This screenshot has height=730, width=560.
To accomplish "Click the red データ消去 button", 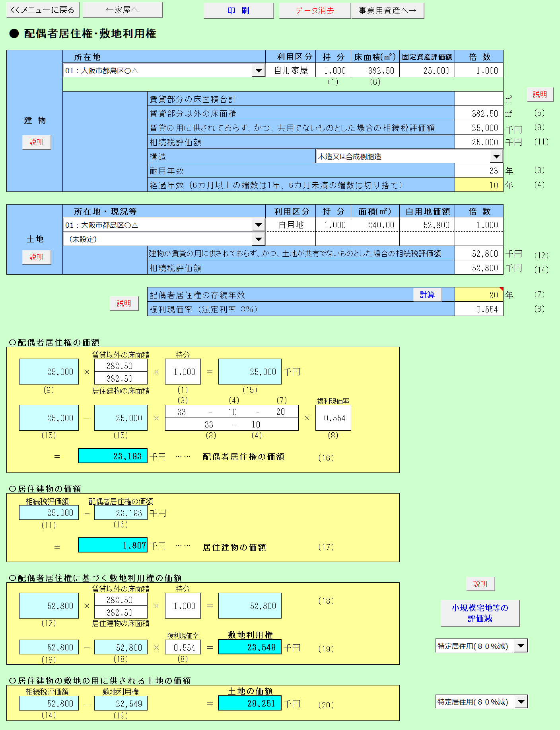I will click(314, 11).
